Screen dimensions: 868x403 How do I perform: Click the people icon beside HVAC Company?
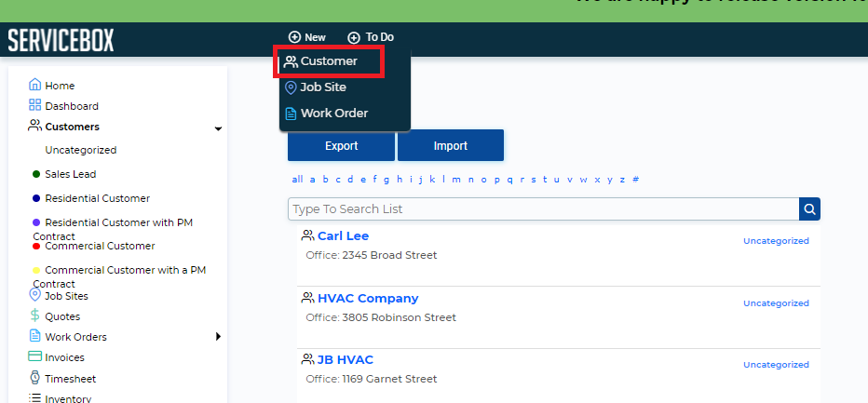[307, 298]
